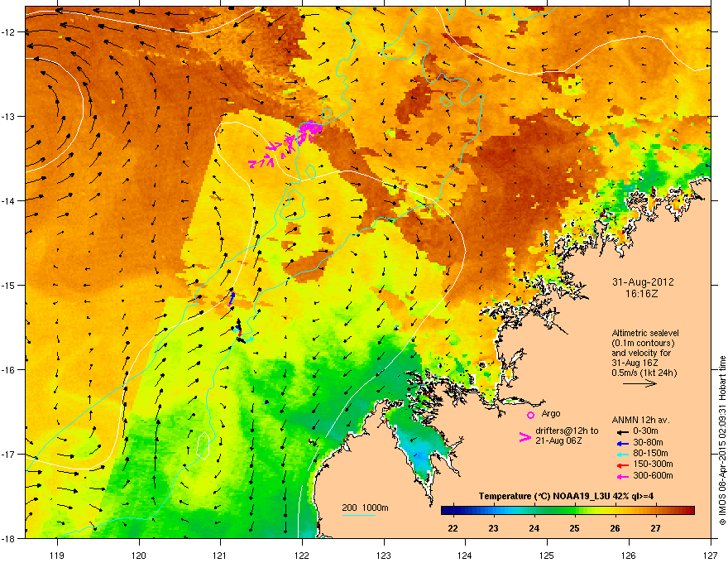Viewport: 728px width, 563px height.
Task: Click the latitude axis label '-15'
Action: click(x=9, y=285)
